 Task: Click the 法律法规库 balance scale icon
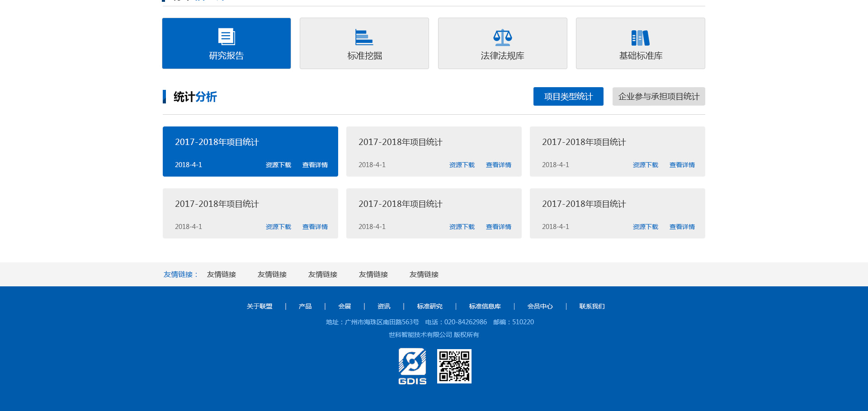click(502, 37)
